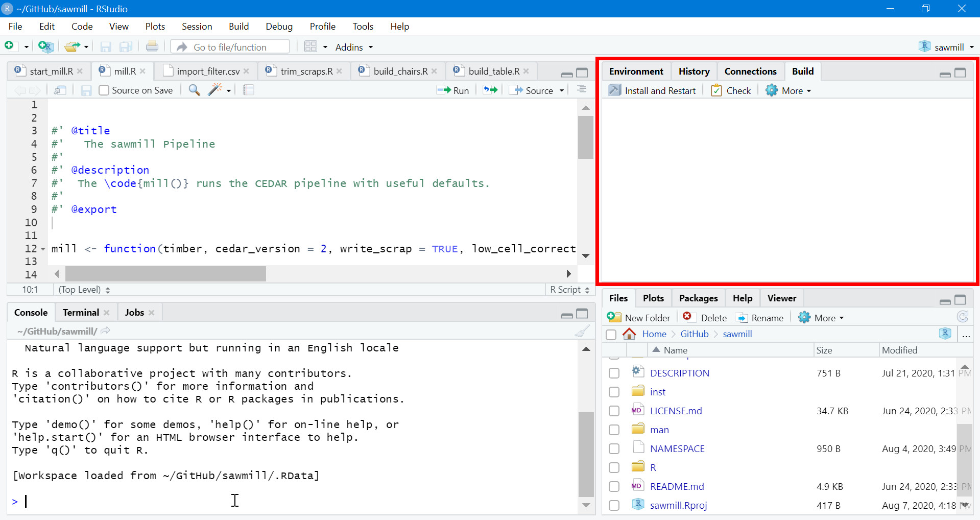Click Install and Restart button
This screenshot has width=980, height=520.
[652, 90]
